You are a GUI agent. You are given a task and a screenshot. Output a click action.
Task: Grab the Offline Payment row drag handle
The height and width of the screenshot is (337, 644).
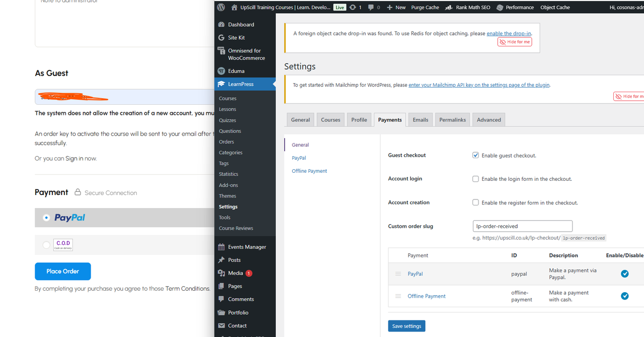click(x=398, y=296)
